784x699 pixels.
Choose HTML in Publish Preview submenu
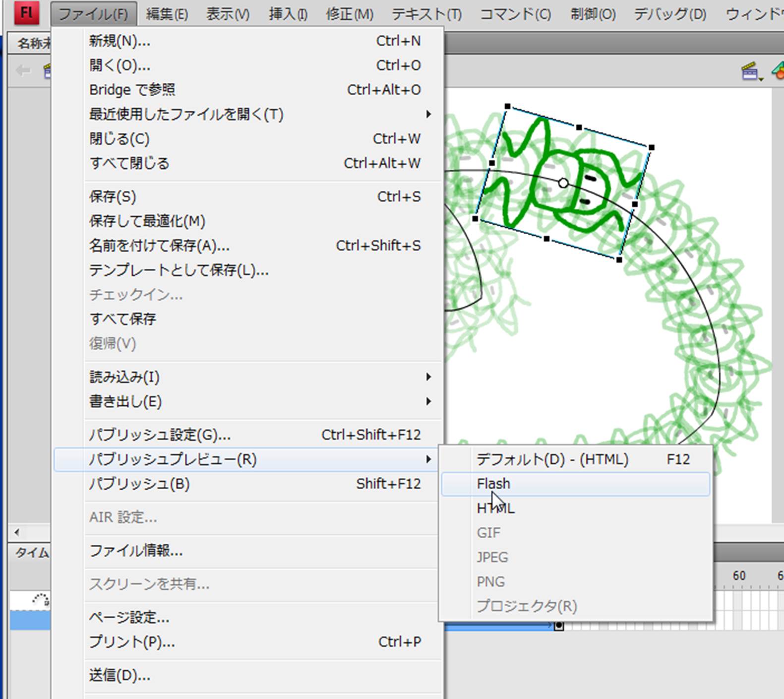[495, 508]
